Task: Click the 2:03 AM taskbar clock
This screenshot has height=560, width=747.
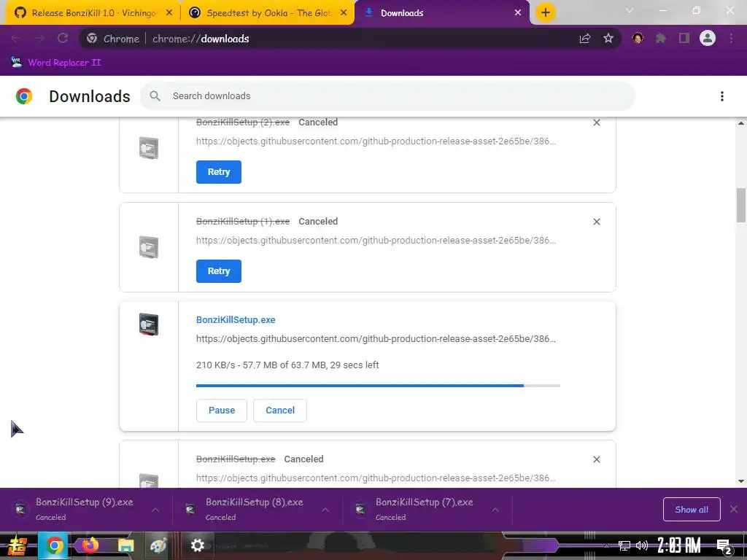Action: [x=679, y=545]
